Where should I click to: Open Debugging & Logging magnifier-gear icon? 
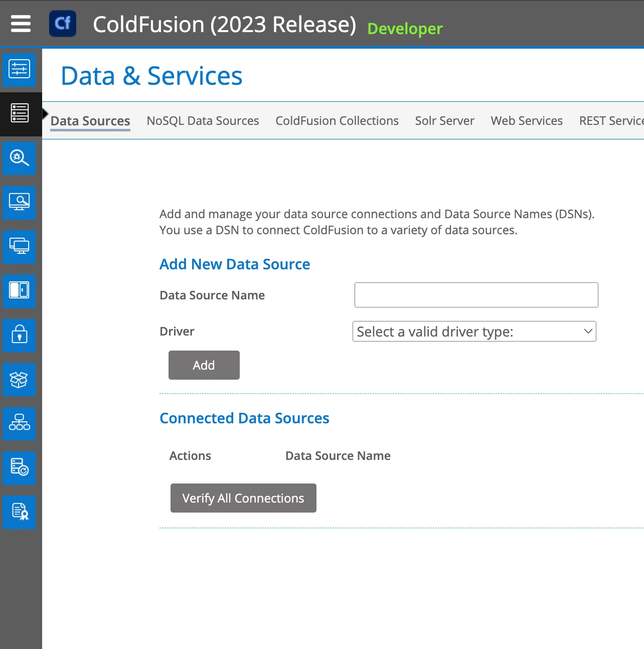pos(19,158)
